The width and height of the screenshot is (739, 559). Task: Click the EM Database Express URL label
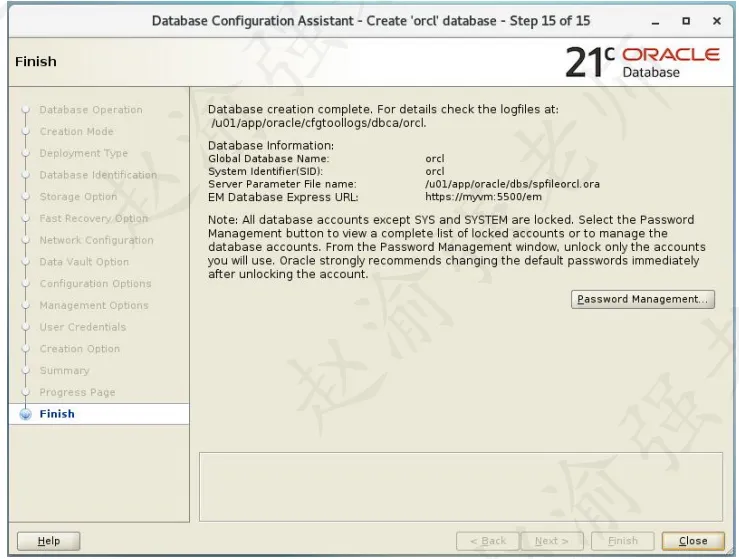(283, 197)
